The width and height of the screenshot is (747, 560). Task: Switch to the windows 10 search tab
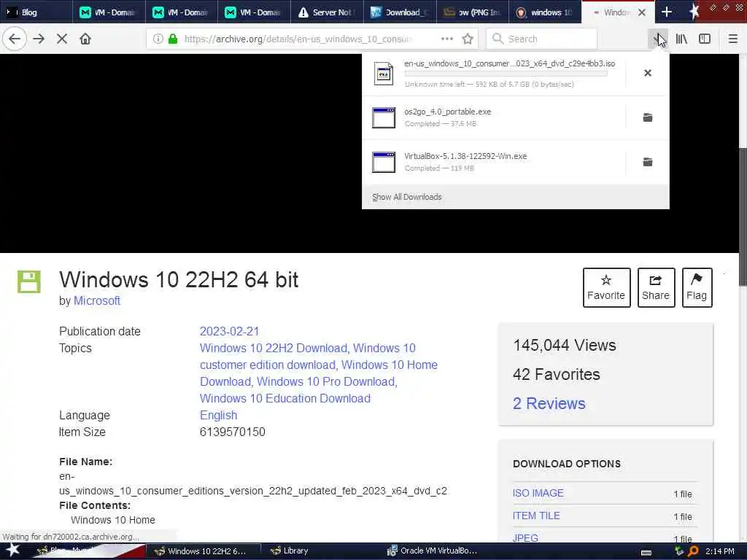[545, 12]
